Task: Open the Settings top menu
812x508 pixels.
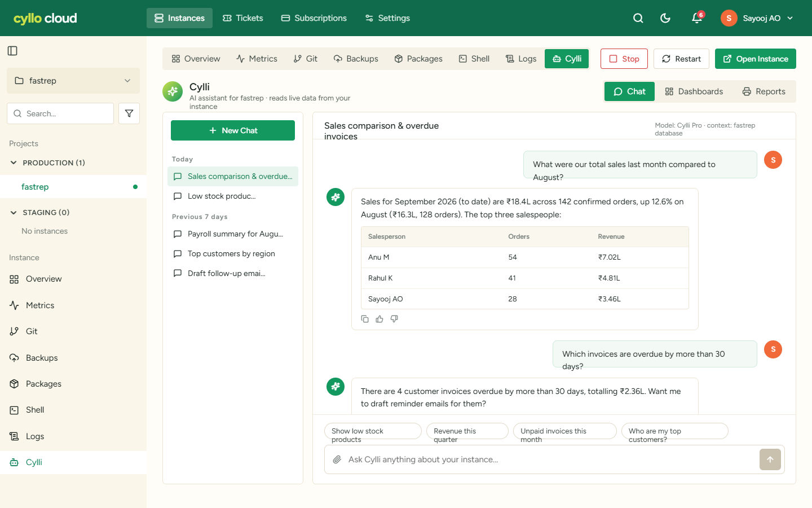Action: point(387,18)
